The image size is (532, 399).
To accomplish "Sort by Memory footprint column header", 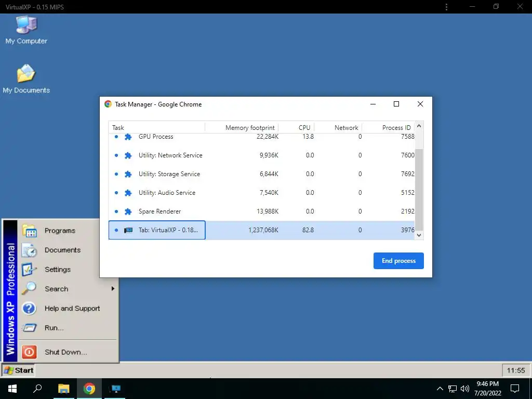I will [x=242, y=128].
